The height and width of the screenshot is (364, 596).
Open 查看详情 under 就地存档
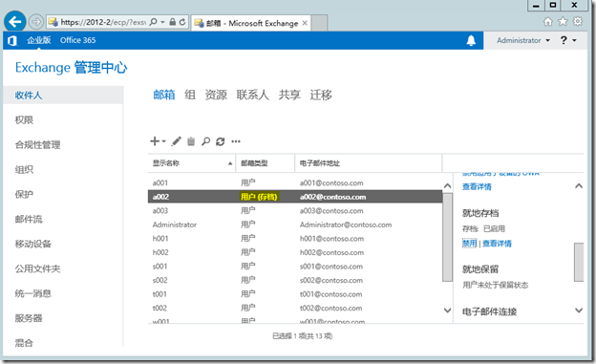point(498,244)
